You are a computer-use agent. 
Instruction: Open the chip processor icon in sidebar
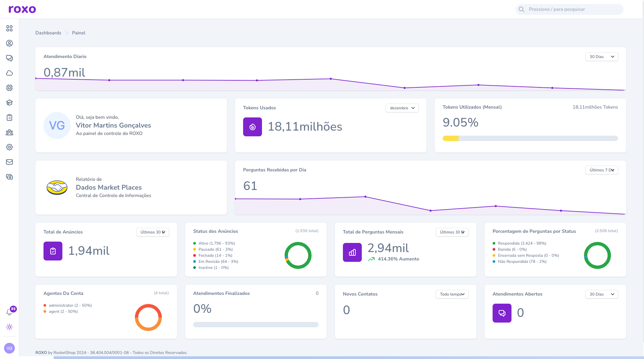tap(9, 88)
